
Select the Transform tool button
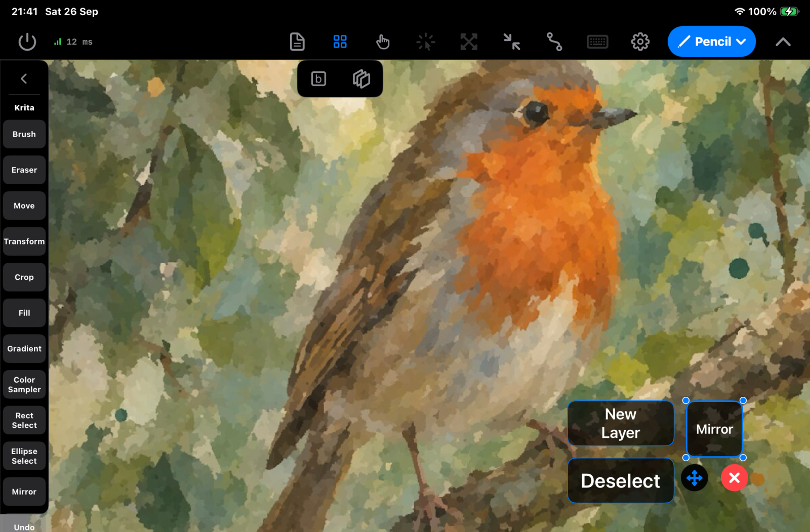pos(24,241)
